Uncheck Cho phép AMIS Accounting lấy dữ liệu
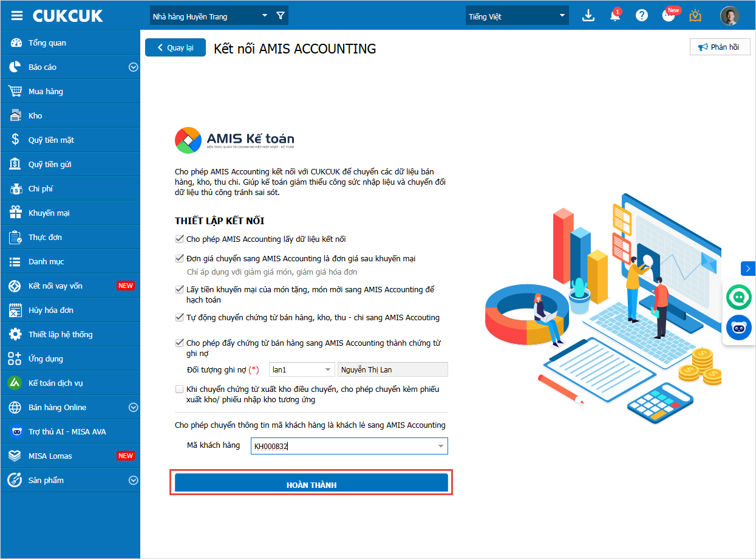The image size is (756, 559). 179,239
